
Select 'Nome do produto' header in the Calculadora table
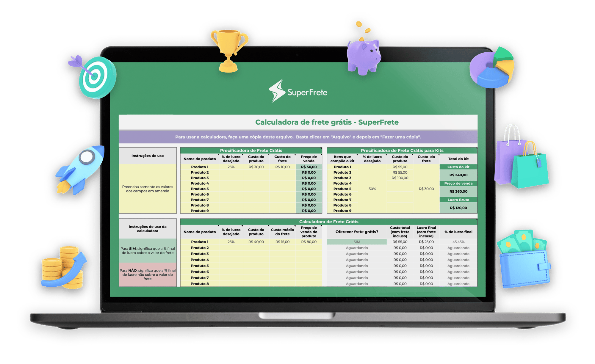click(200, 232)
